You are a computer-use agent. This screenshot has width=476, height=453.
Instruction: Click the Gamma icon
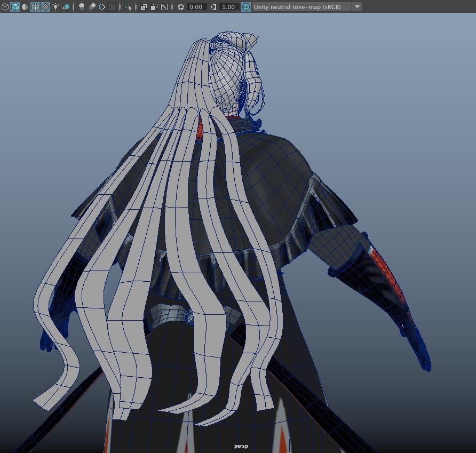[x=213, y=7]
